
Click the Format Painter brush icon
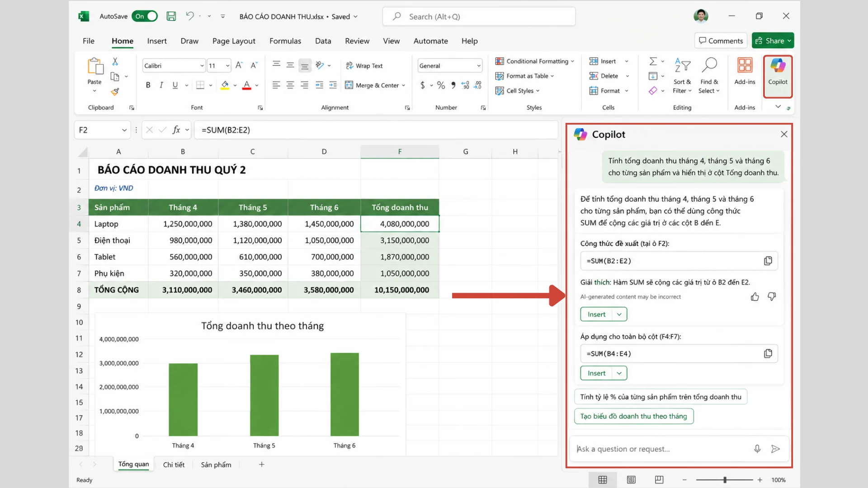coord(115,92)
